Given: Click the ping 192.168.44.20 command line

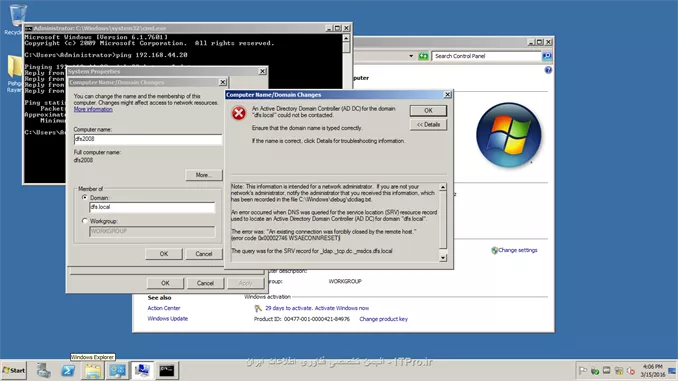Looking at the screenshot, I should [106, 55].
